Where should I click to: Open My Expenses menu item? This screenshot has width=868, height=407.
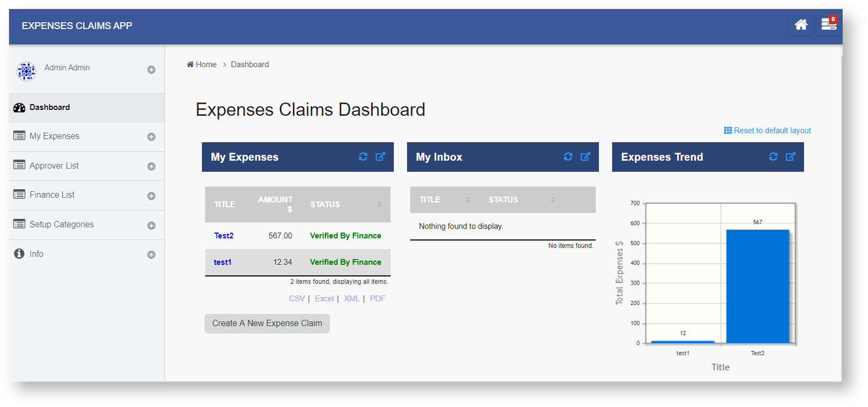tap(87, 136)
